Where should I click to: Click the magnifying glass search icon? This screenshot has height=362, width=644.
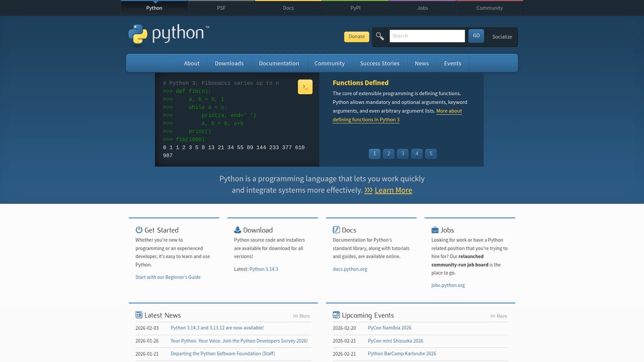380,36
